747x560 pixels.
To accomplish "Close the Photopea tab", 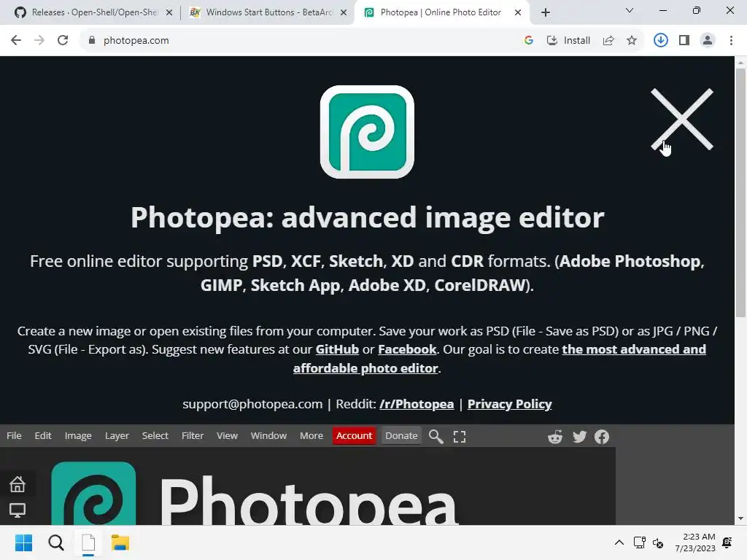I will (x=518, y=13).
